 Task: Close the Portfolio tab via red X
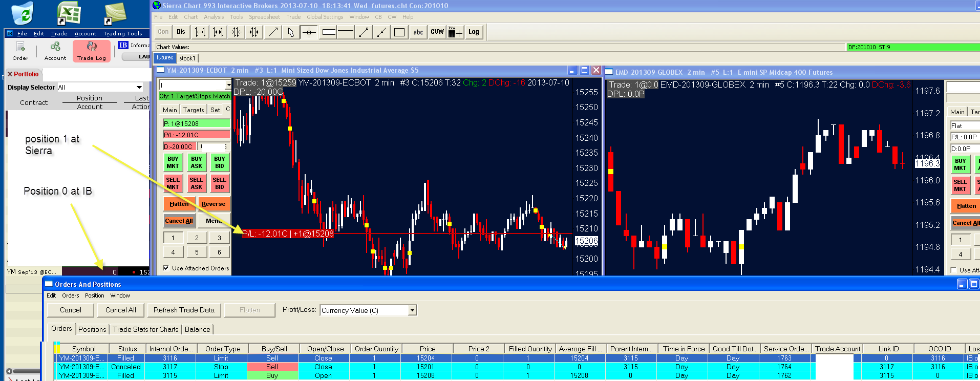(x=10, y=74)
